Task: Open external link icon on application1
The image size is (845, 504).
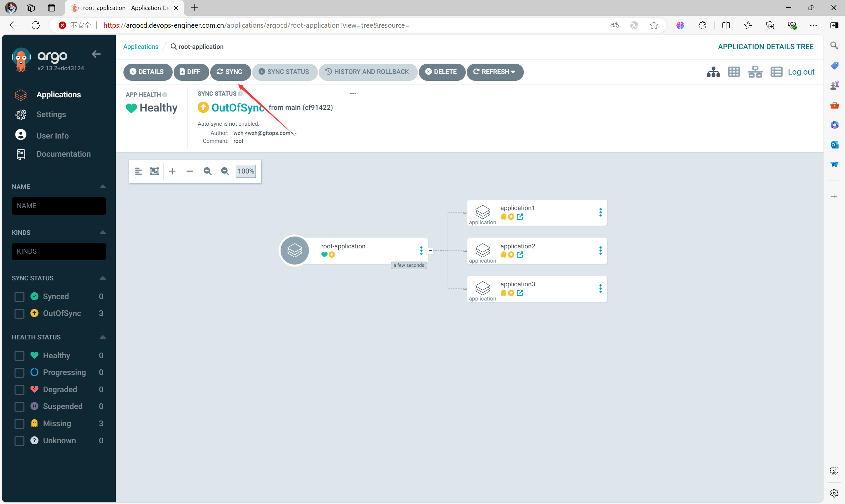Action: point(520,217)
